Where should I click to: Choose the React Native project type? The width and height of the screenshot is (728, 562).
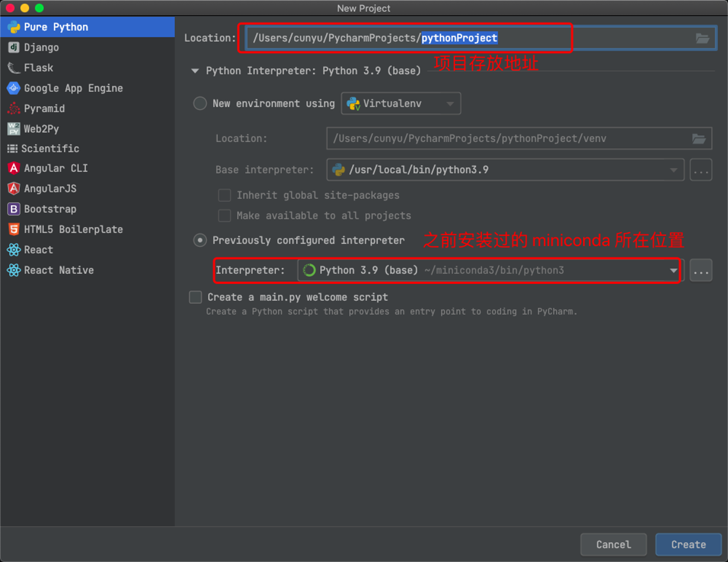[87, 270]
